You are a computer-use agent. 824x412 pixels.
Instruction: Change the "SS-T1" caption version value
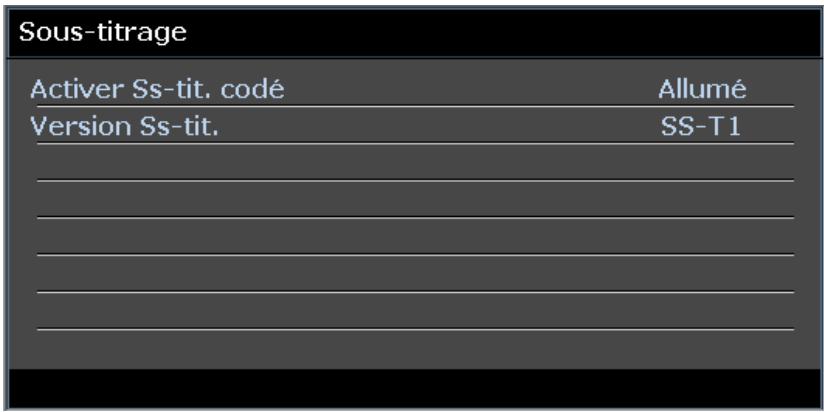[702, 127]
